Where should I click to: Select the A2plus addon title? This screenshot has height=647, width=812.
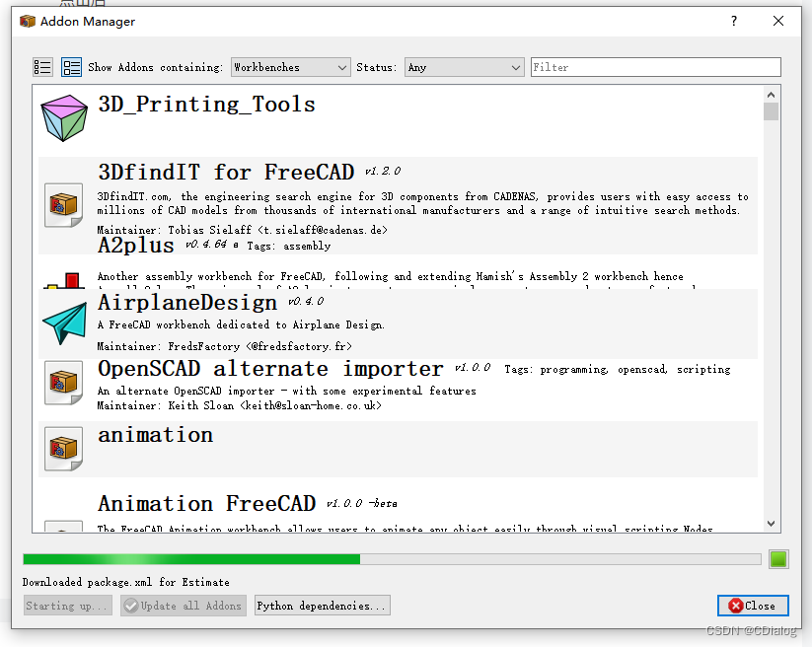(x=136, y=246)
